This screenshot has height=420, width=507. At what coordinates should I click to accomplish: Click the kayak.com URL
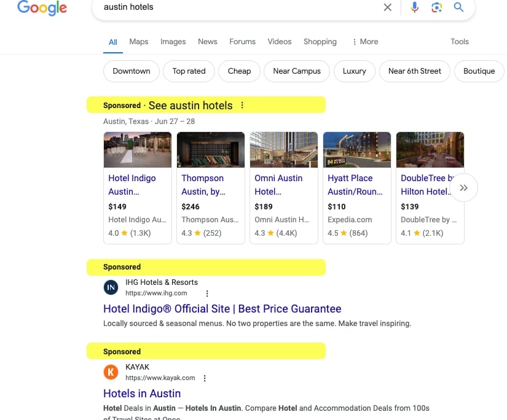[x=160, y=378]
